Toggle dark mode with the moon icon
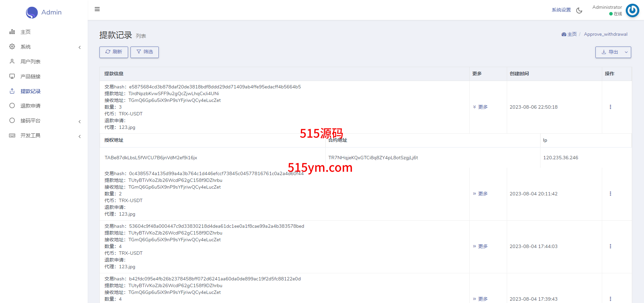Image resolution: width=644 pixels, height=303 pixels. coord(579,10)
